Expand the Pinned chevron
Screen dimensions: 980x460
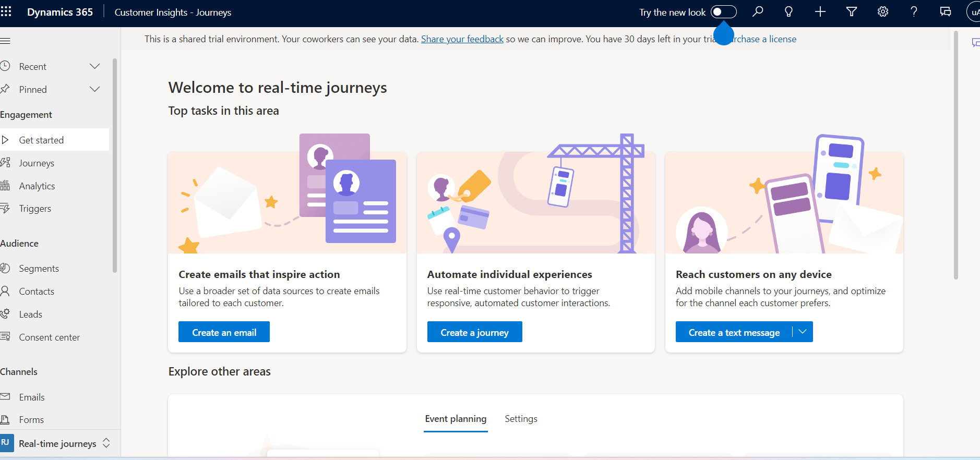tap(94, 89)
